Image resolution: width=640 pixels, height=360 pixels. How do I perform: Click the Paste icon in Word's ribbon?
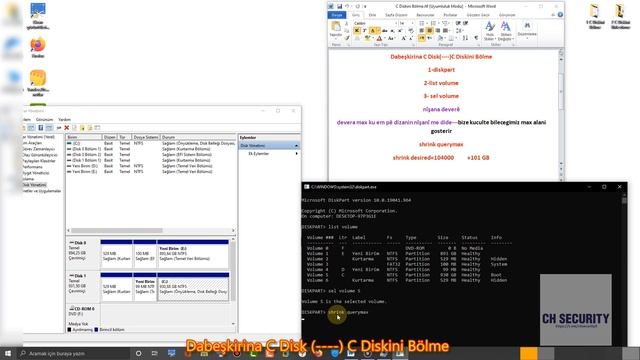click(x=336, y=27)
